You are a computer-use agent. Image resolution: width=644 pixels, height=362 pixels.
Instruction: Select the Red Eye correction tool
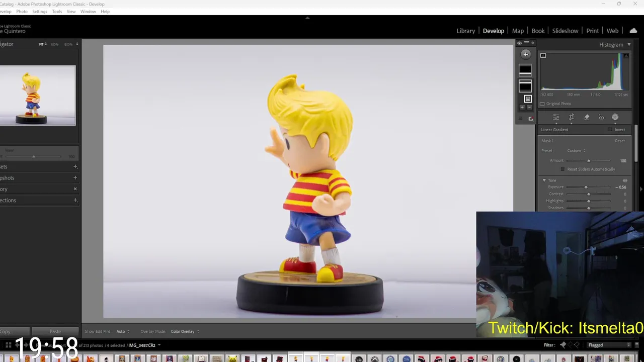coord(601,117)
